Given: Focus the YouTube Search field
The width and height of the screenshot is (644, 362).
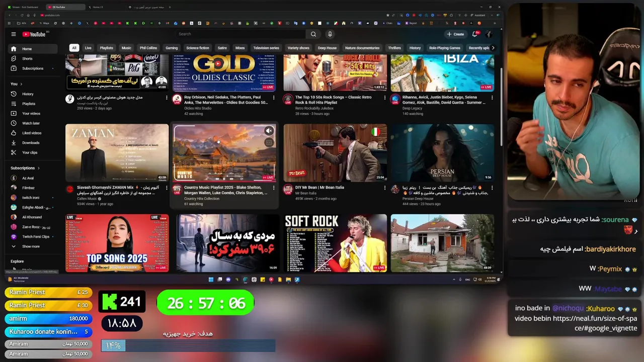Looking at the screenshot, I should (x=240, y=34).
